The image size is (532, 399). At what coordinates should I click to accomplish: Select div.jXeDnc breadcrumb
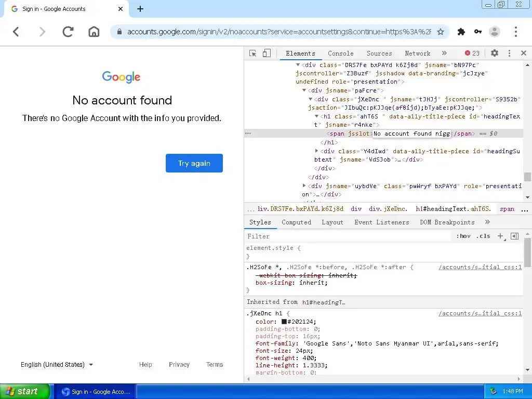coord(388,209)
